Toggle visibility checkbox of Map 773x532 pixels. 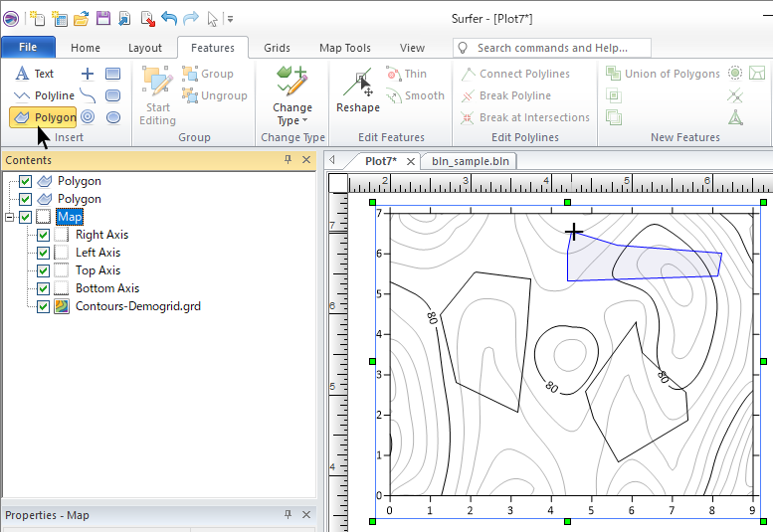pyautogui.click(x=26, y=217)
